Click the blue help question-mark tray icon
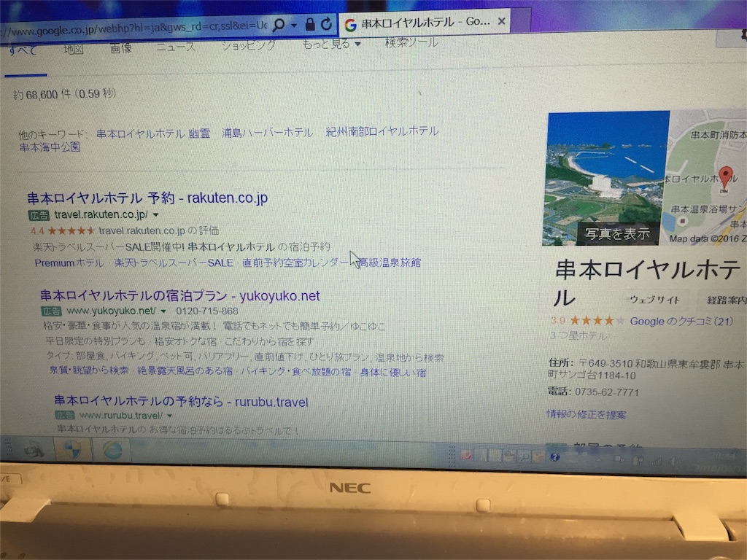Viewport: 747px width, 560px height. [x=554, y=457]
